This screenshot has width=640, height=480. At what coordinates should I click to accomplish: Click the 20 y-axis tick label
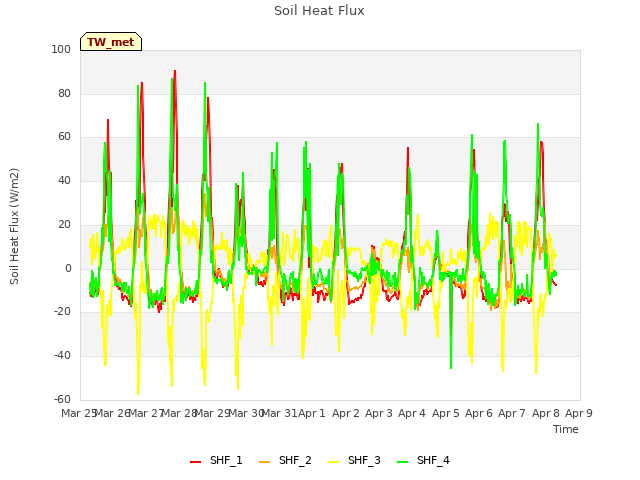(x=64, y=224)
